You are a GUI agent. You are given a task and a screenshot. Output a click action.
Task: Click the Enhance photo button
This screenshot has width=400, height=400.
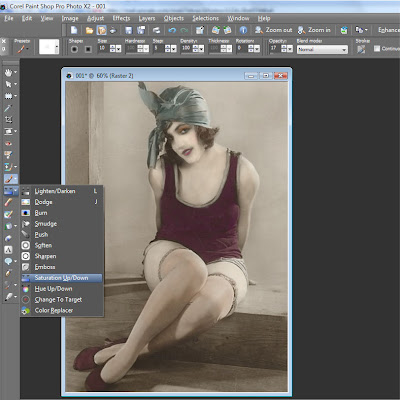(389, 30)
